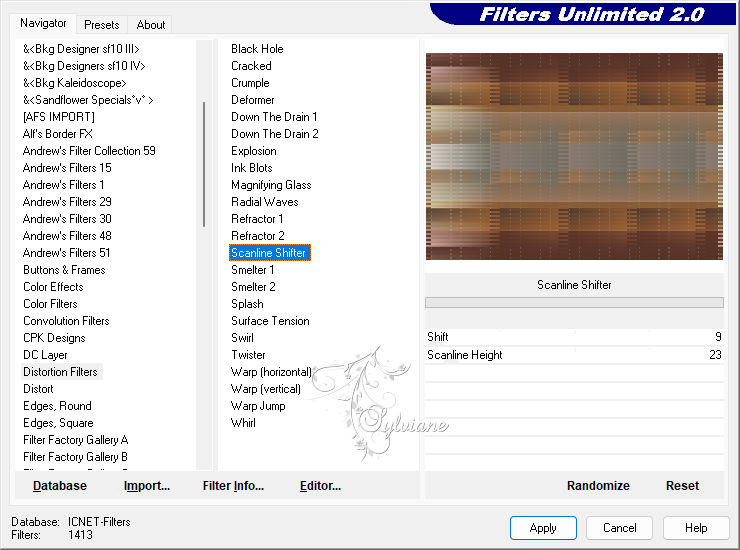This screenshot has width=740, height=550.
Task: Click the Database button
Action: [x=60, y=486]
